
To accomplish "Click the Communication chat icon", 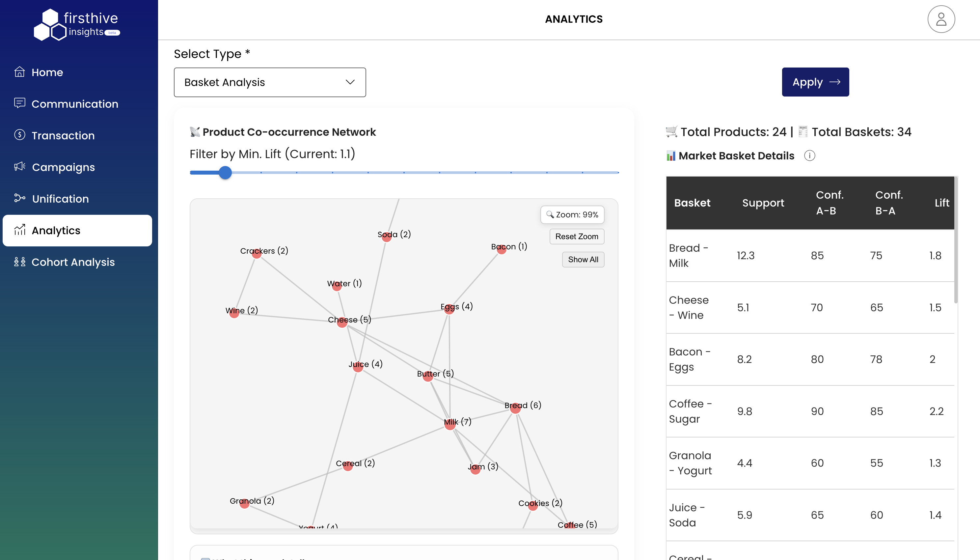I will (20, 103).
